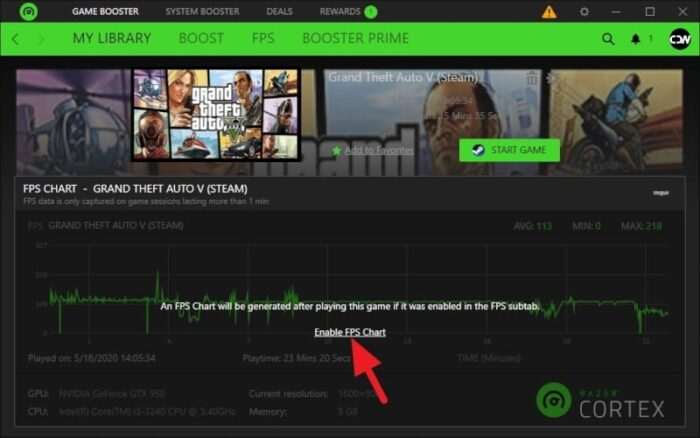Select the My Library subtab
700x438 pixels.
[x=112, y=38]
